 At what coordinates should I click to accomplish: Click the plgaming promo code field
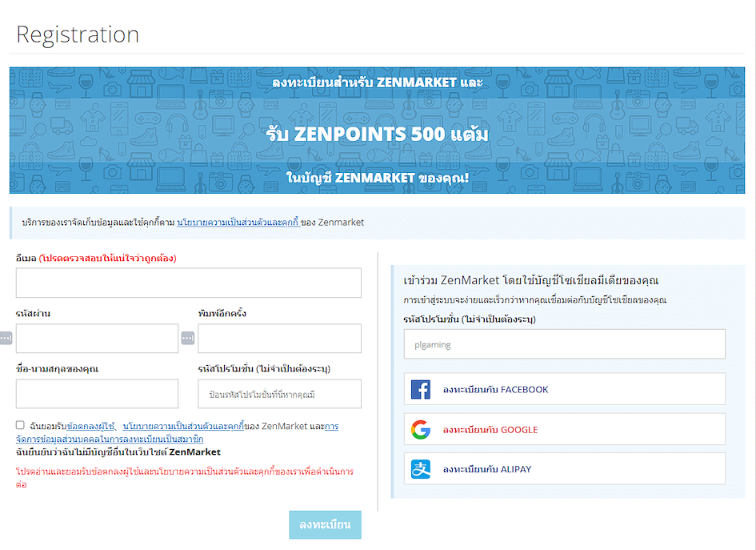(x=565, y=344)
